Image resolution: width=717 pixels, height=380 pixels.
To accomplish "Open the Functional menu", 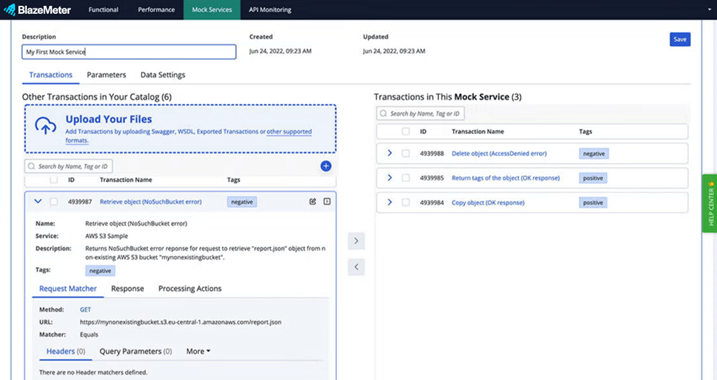I will pyautogui.click(x=103, y=10).
